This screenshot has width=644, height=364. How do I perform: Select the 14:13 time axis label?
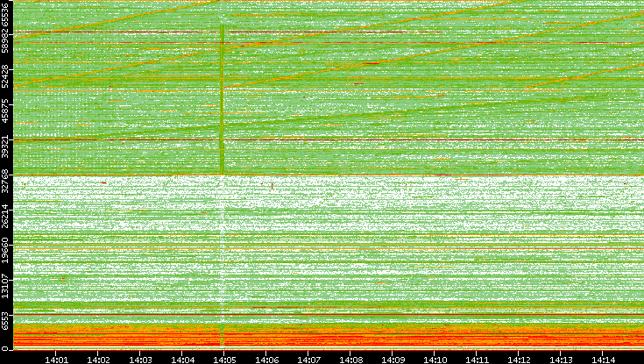561,360
